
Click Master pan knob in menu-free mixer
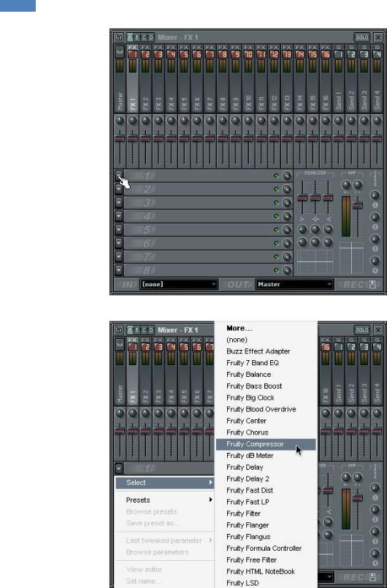(x=120, y=121)
